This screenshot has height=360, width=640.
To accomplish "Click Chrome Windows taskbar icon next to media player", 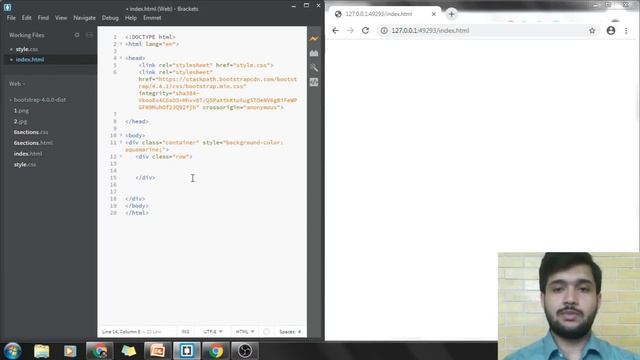I will (99, 351).
